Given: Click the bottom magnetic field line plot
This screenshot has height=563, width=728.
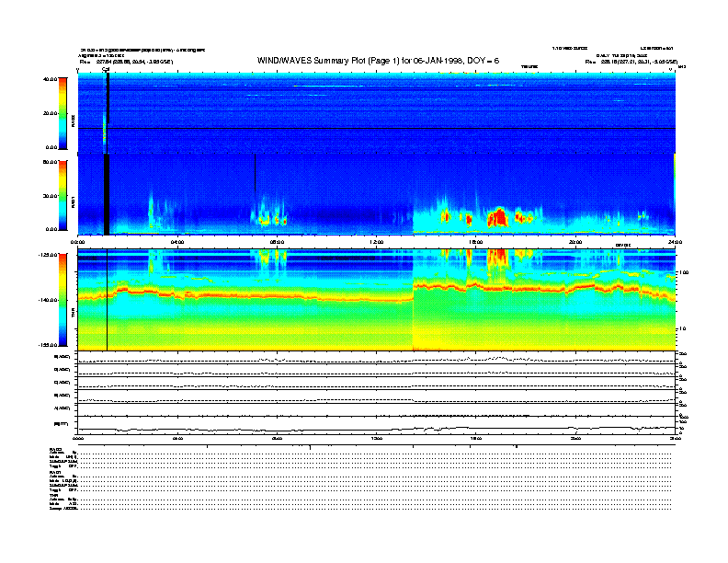Looking at the screenshot, I should point(377,425).
